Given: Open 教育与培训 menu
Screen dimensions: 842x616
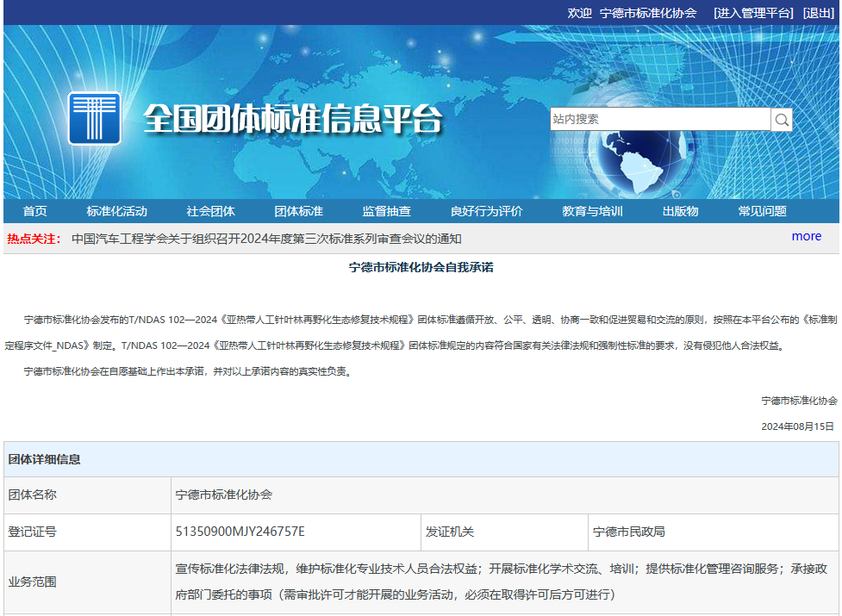Looking at the screenshot, I should click(592, 212).
